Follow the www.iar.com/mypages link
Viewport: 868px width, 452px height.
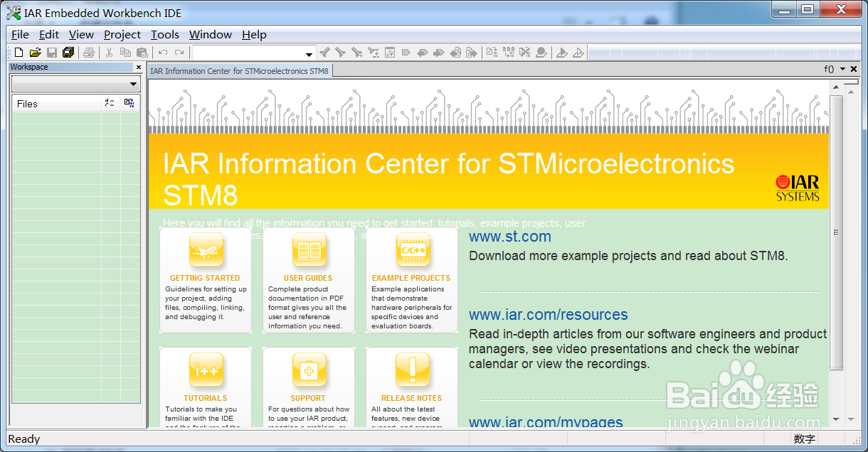click(546, 422)
